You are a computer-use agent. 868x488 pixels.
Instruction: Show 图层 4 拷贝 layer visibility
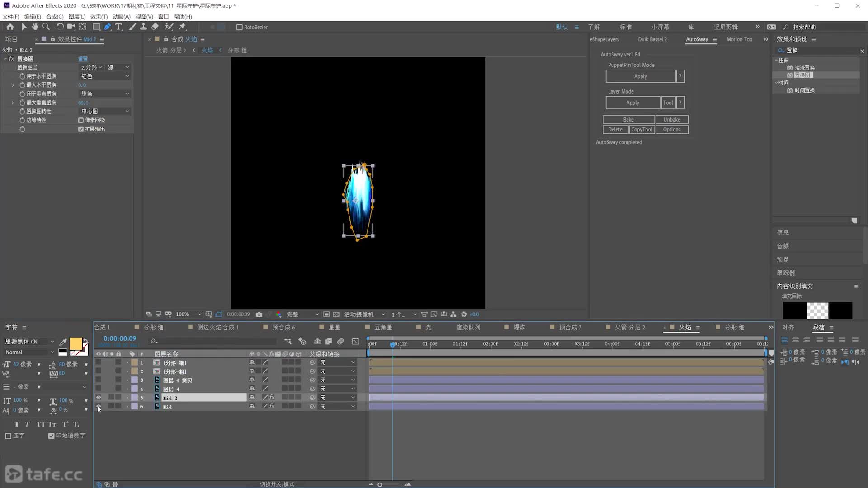(99, 380)
